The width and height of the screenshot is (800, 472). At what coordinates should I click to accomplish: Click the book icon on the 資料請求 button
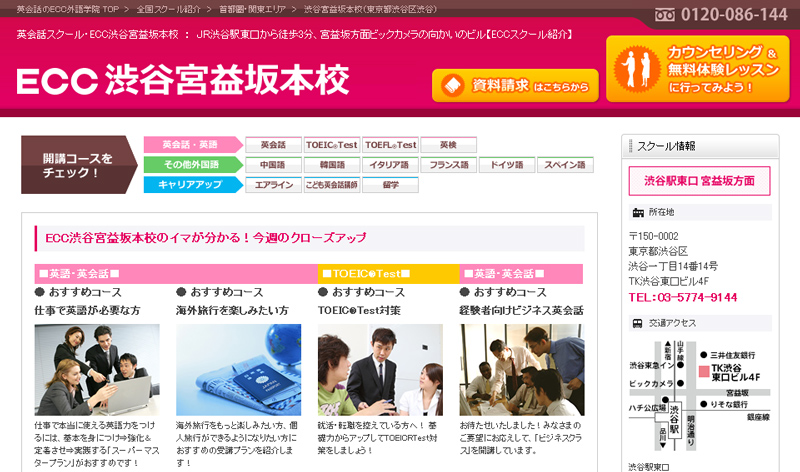(x=452, y=85)
